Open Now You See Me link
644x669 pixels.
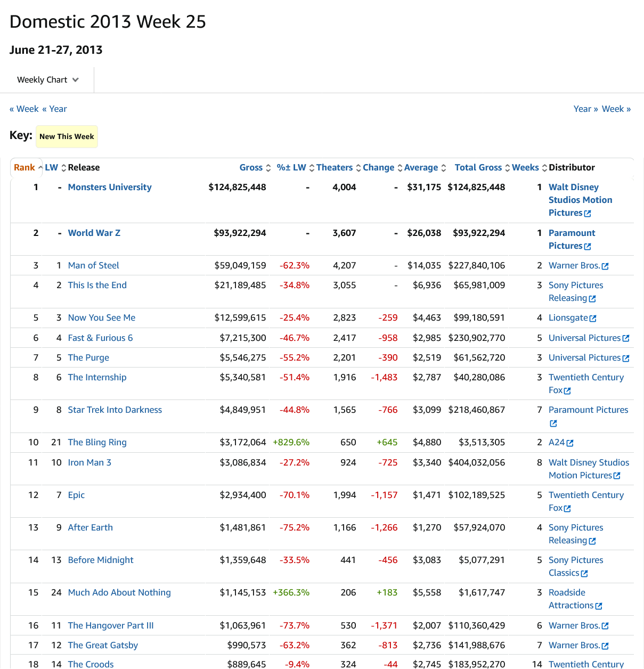click(x=102, y=317)
